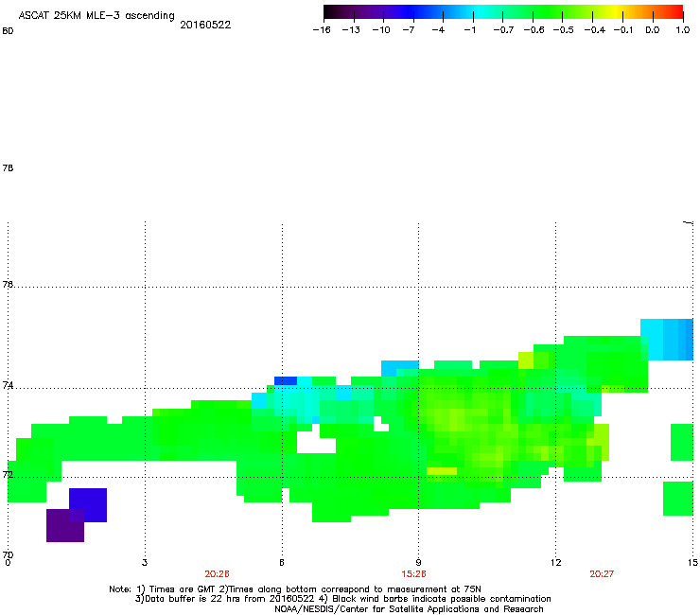The width and height of the screenshot is (700, 615).
Task: Click the -0.4 color scale label
Action: 595,30
